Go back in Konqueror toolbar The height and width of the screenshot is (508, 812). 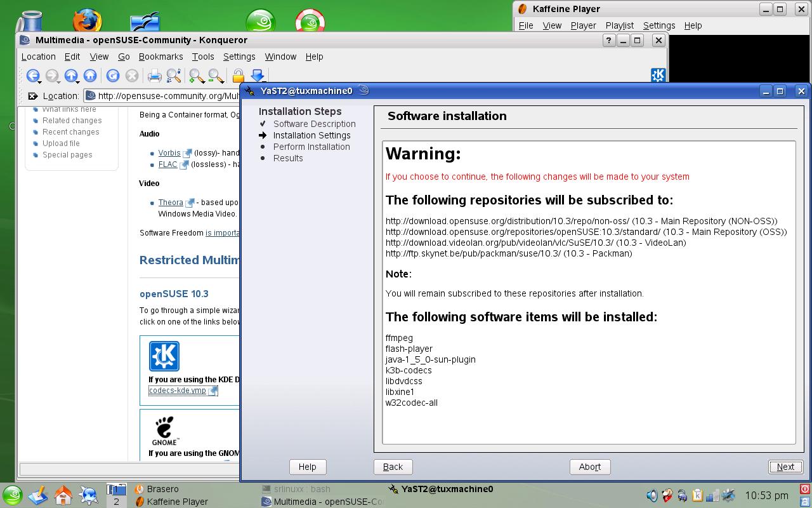tap(32, 76)
